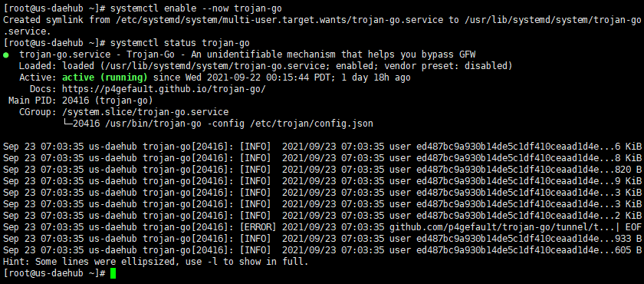This screenshot has width=644, height=284.
Task: Click the [ERROR] log level tag
Action: [258, 227]
